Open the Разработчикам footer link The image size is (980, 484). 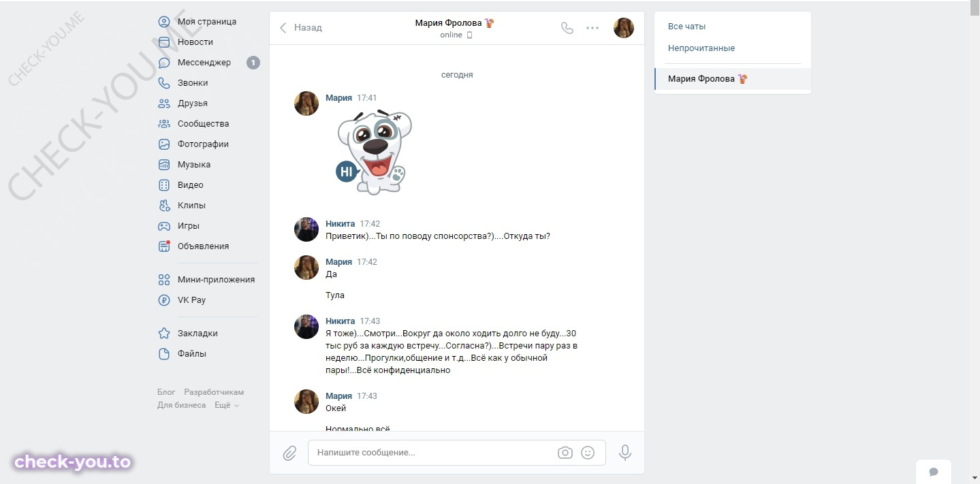point(214,392)
